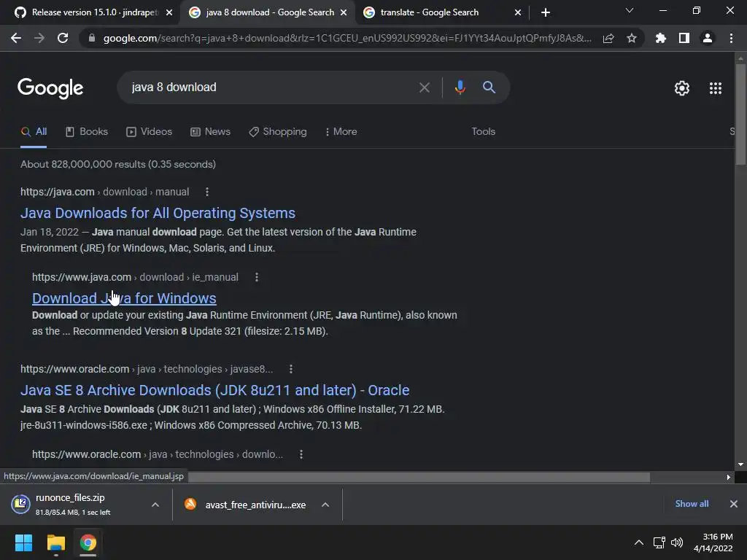
Task: Expand runonce_files.zip download options
Action: [x=155, y=505]
